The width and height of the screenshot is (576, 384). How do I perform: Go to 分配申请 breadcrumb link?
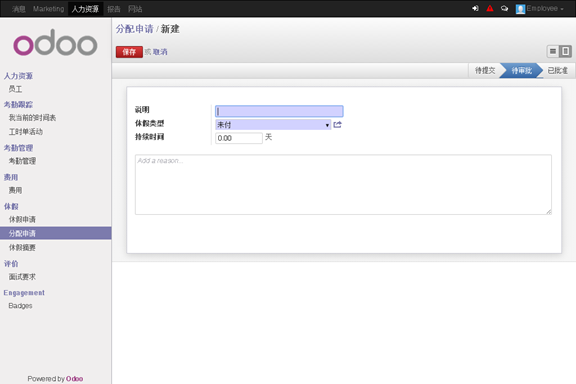tap(134, 29)
